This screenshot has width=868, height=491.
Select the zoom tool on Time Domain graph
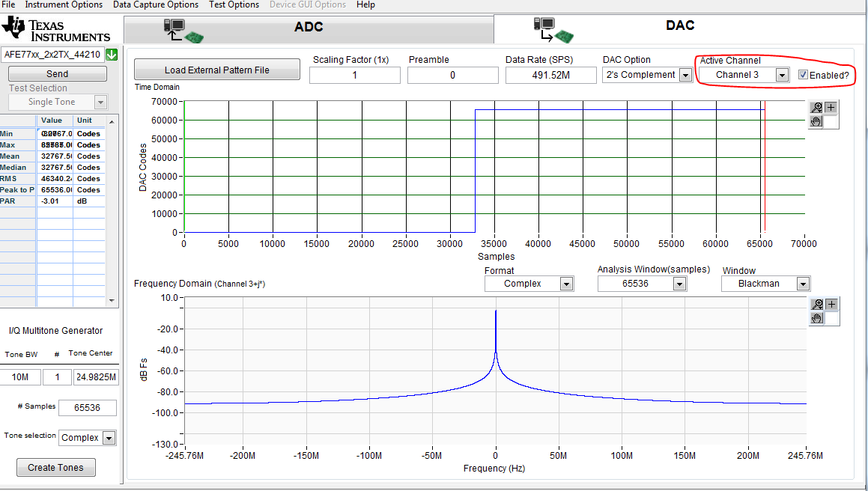pos(816,107)
